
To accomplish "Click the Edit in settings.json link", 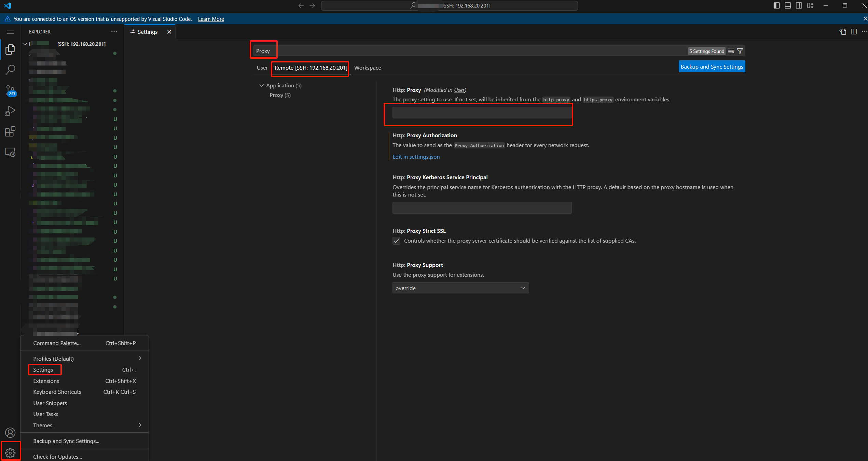I will point(416,157).
